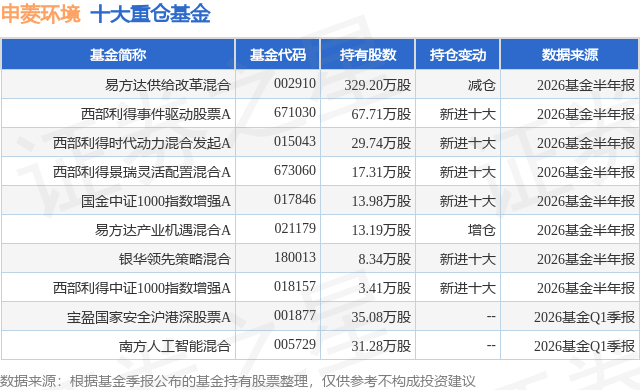This screenshot has width=640, height=390.
Task: Click the 329.20万股 holdings cell
Action: (x=378, y=85)
